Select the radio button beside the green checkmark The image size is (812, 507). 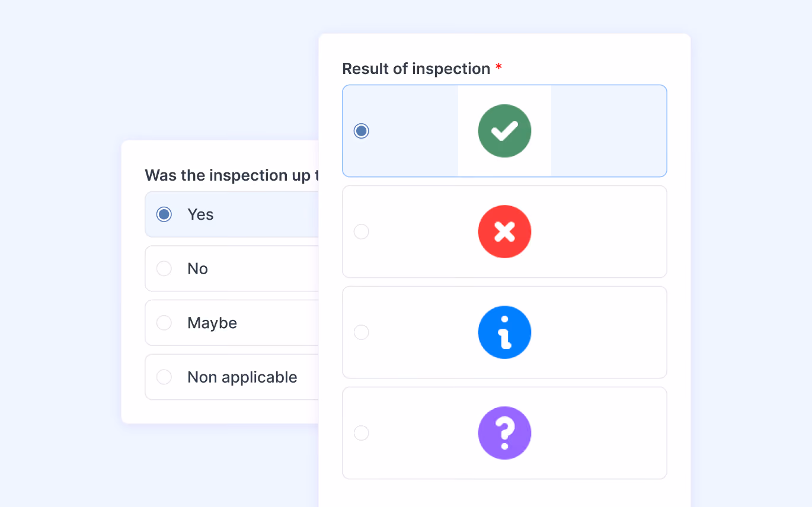[x=361, y=131]
